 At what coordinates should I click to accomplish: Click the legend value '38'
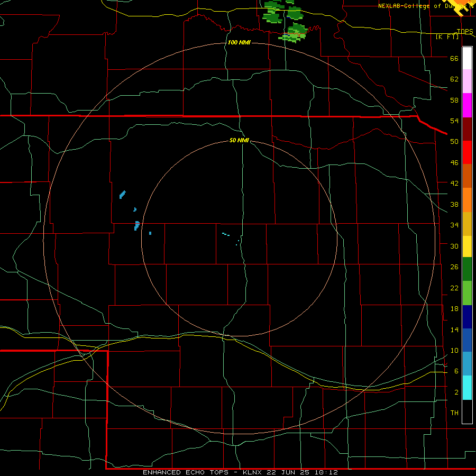click(454, 204)
